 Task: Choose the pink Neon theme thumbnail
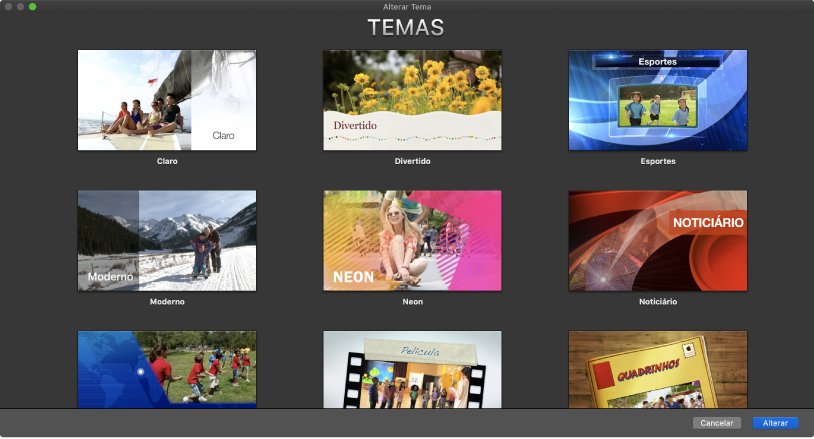412,241
